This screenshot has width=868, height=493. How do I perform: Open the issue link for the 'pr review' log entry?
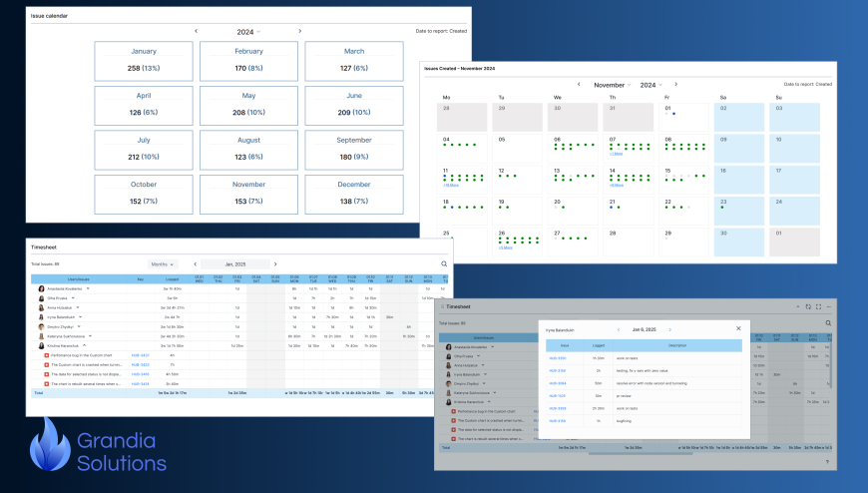coord(558,396)
